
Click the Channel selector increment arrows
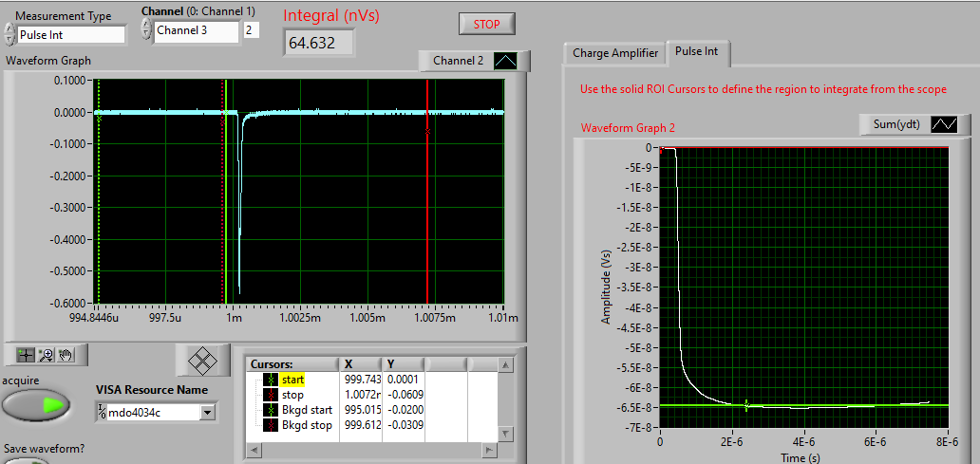pos(146,30)
